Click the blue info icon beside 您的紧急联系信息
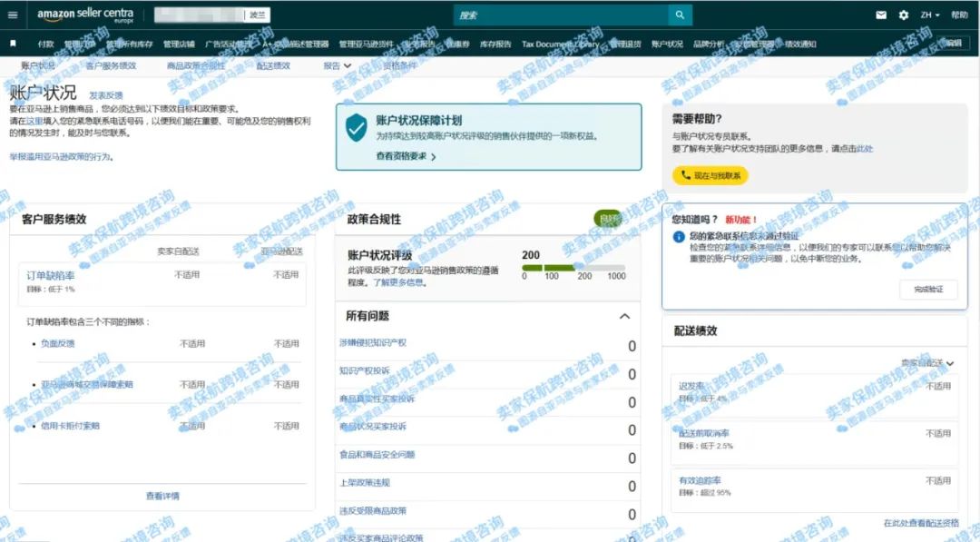 tap(679, 236)
